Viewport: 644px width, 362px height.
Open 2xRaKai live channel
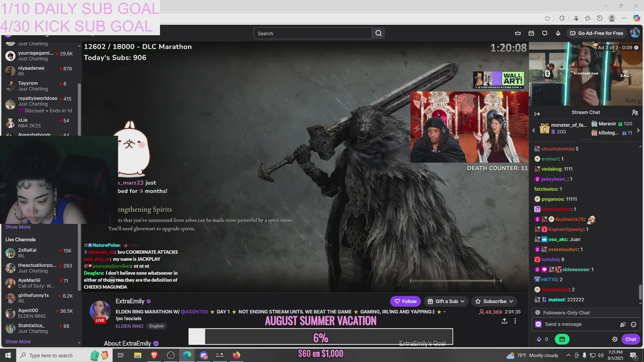(40, 252)
